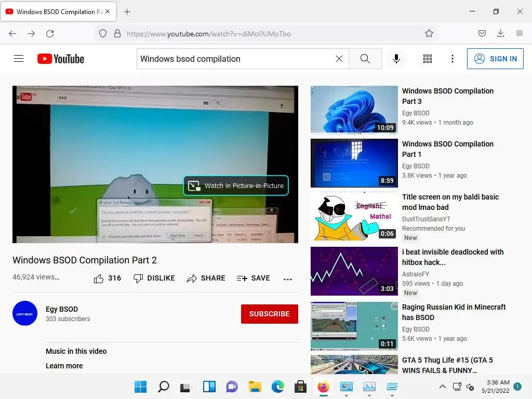Open Raging Russian Kid in Minecraft title
532x399 pixels.
tap(454, 312)
